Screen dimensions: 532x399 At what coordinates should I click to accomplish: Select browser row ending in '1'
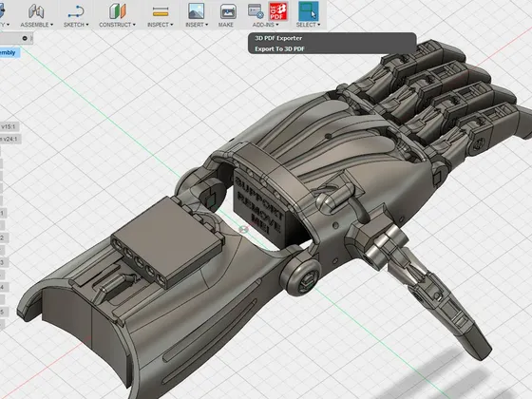3,214
